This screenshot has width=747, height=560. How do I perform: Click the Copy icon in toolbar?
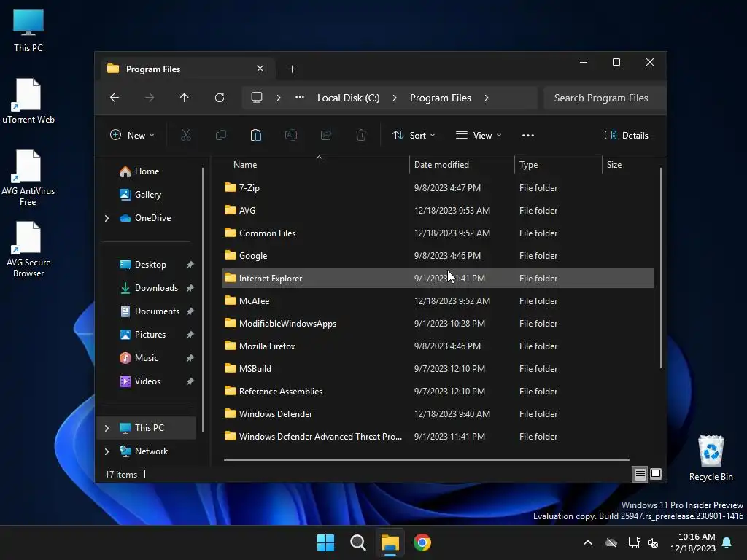point(220,135)
